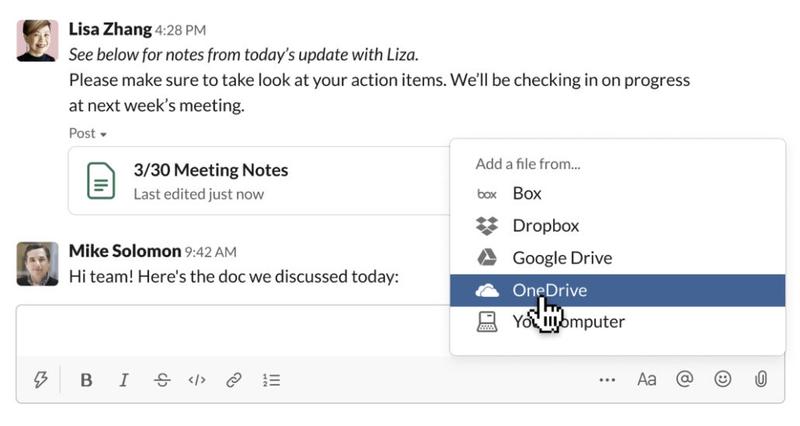Open the 3/30 Meeting Notes post
Image resolution: width=800 pixels, height=426 pixels.
[259, 181]
